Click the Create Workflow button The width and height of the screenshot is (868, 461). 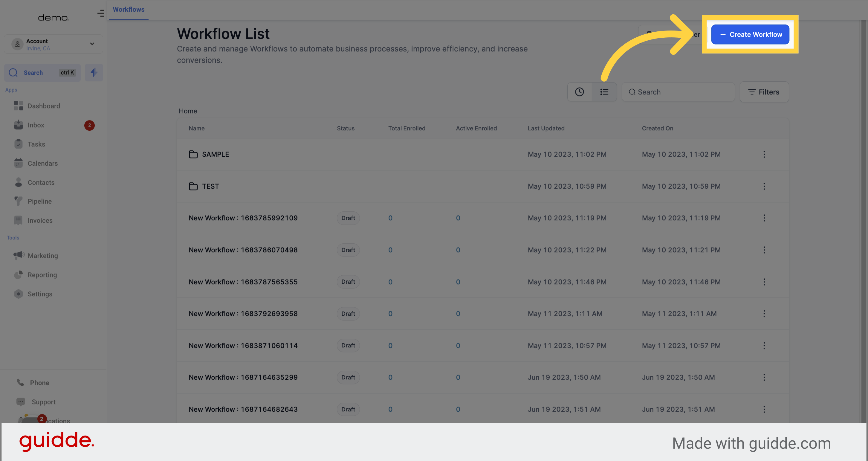tap(750, 34)
